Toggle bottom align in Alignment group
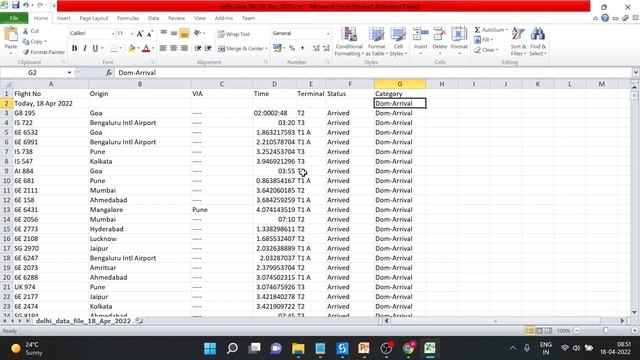 (184, 33)
